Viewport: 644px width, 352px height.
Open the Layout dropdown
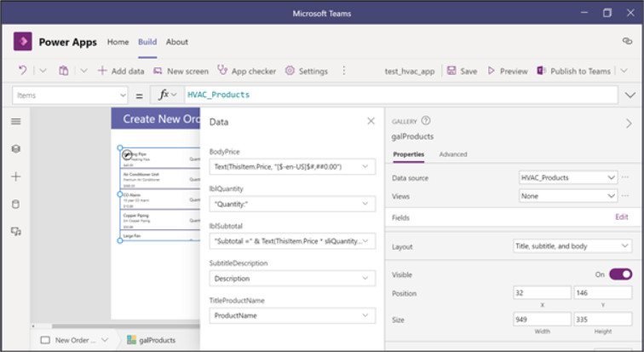[572, 246]
